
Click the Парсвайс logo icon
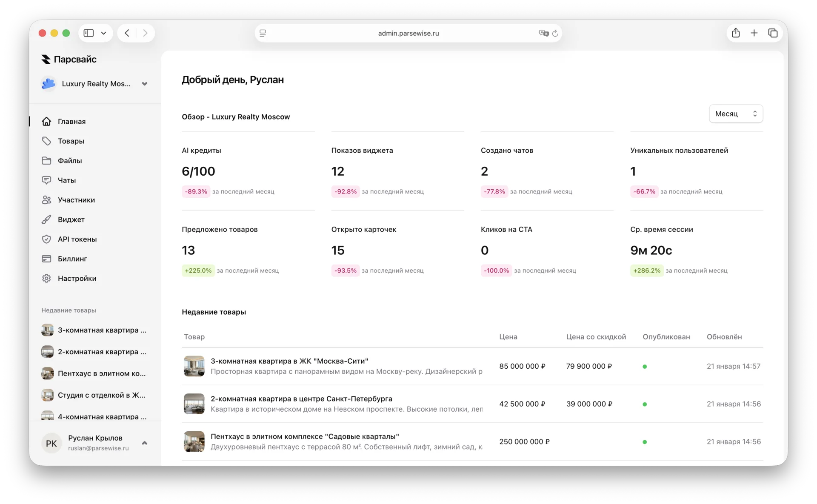pyautogui.click(x=46, y=60)
